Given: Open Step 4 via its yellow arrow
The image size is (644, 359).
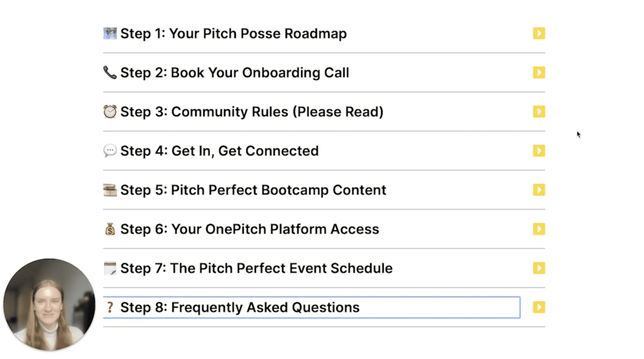Looking at the screenshot, I should 539,151.
